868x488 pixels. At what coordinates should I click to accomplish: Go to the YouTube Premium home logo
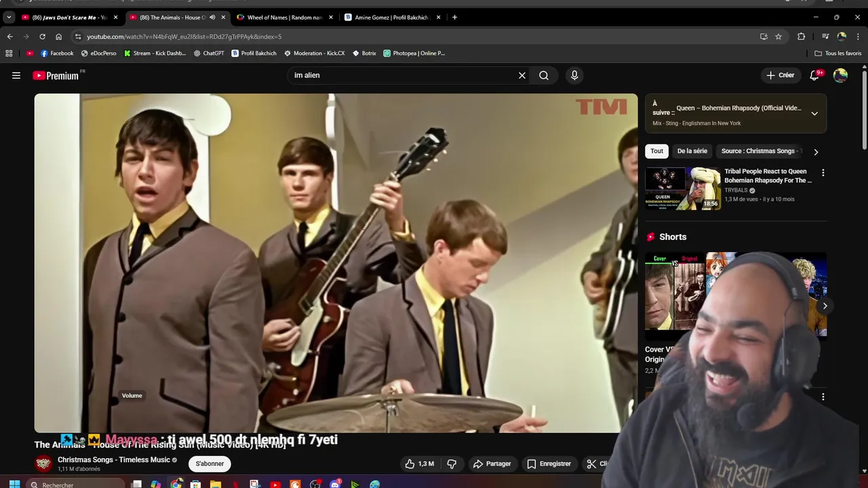[x=56, y=75]
